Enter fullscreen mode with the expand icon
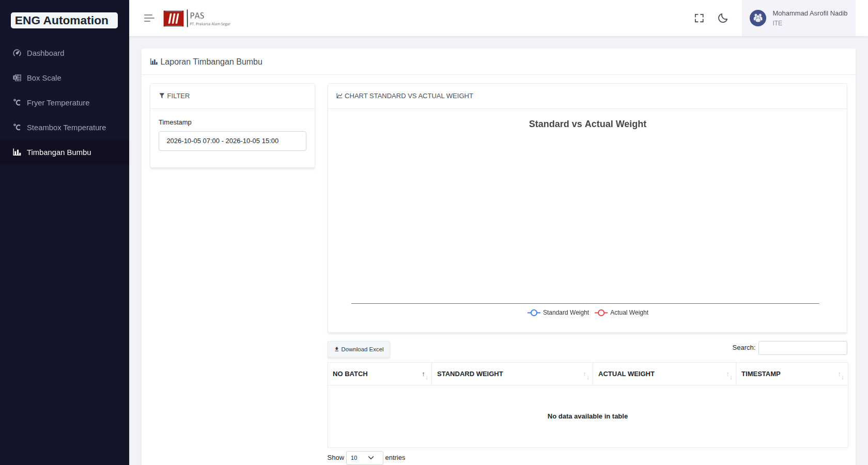The height and width of the screenshot is (465, 868). [x=699, y=18]
